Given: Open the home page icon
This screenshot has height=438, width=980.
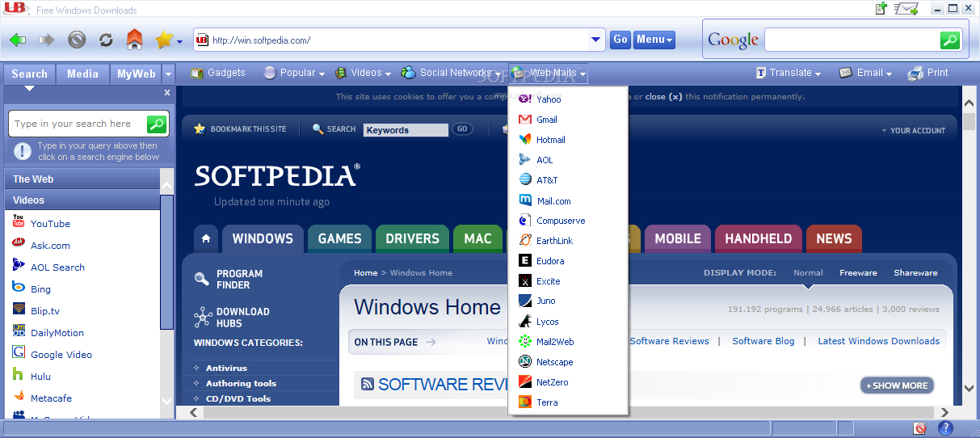Looking at the screenshot, I should (134, 39).
